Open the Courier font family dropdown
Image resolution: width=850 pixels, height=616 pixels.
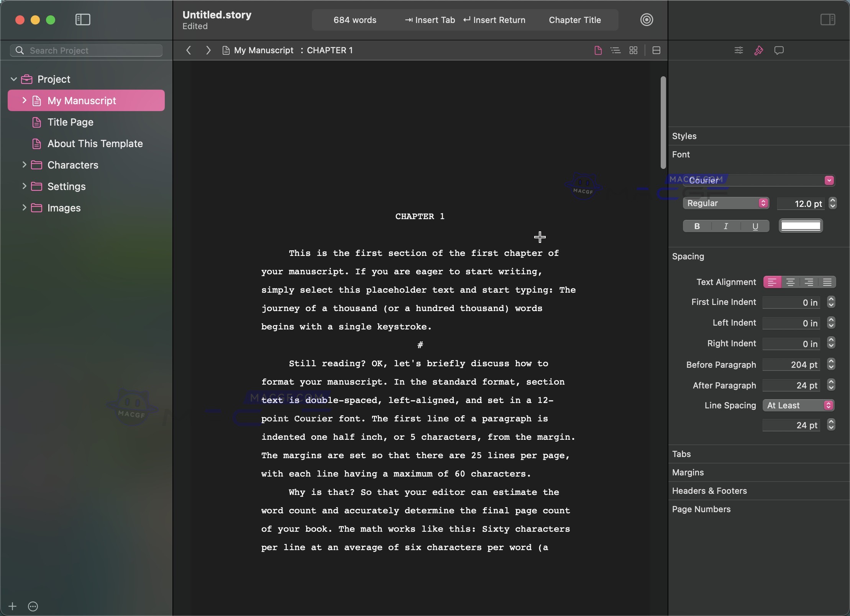click(828, 180)
